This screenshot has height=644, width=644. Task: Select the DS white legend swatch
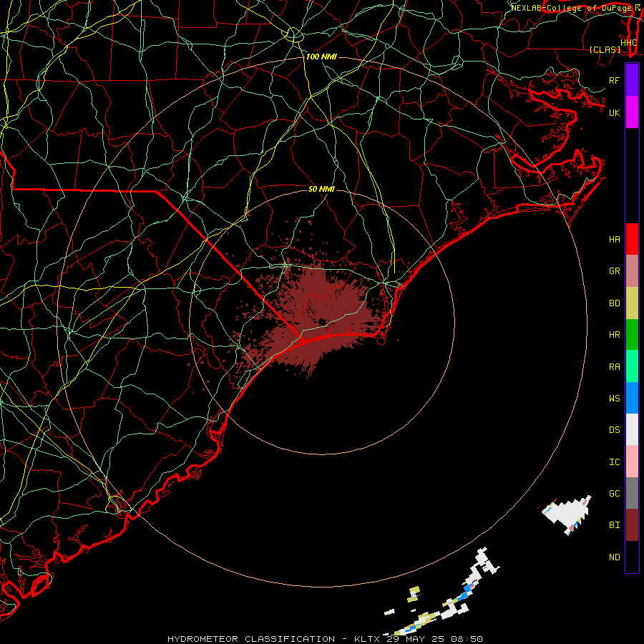632,429
